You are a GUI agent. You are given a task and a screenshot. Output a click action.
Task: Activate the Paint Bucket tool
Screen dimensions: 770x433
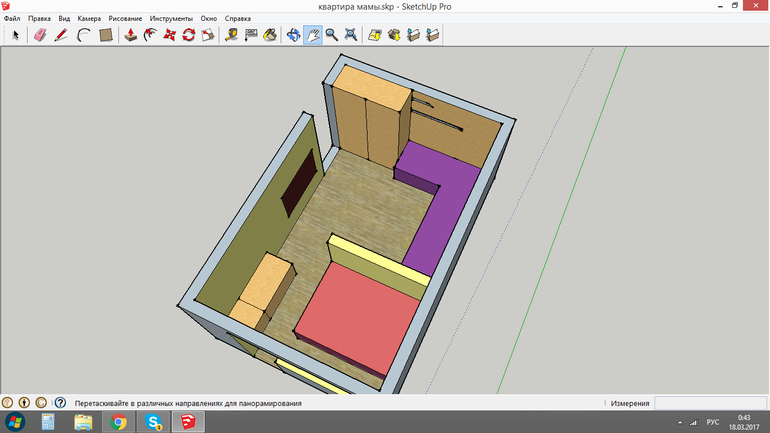(x=270, y=35)
